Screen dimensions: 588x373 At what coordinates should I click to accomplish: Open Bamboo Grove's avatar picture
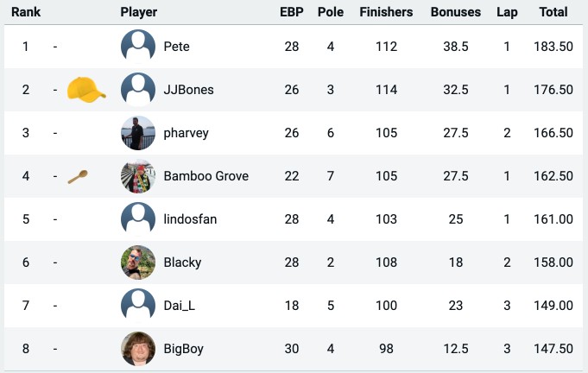click(x=138, y=176)
